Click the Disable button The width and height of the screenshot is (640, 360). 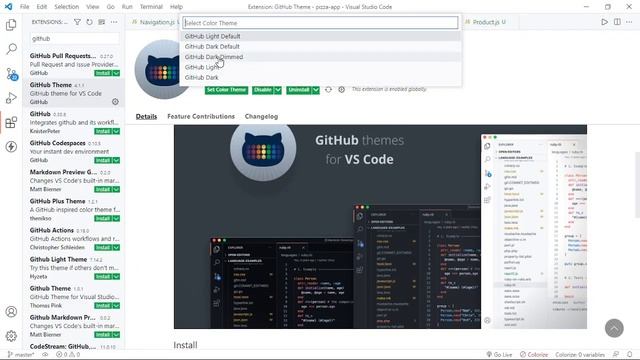(x=263, y=90)
